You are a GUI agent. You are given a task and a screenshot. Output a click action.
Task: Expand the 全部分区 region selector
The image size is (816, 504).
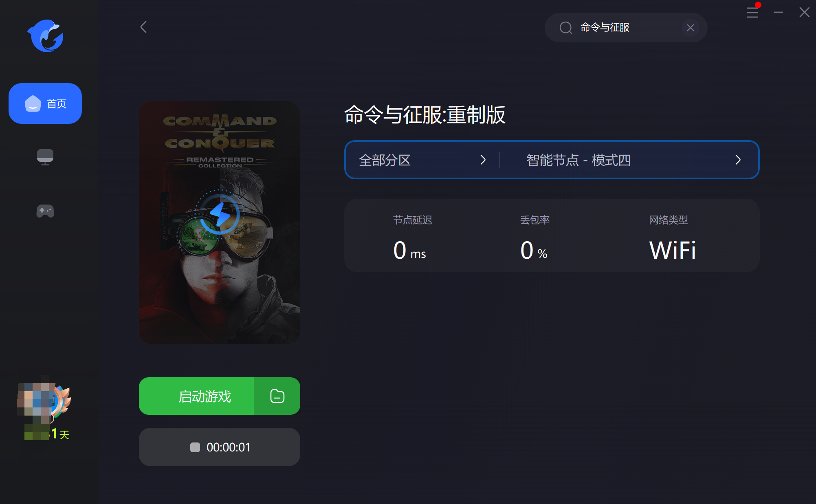coord(422,160)
